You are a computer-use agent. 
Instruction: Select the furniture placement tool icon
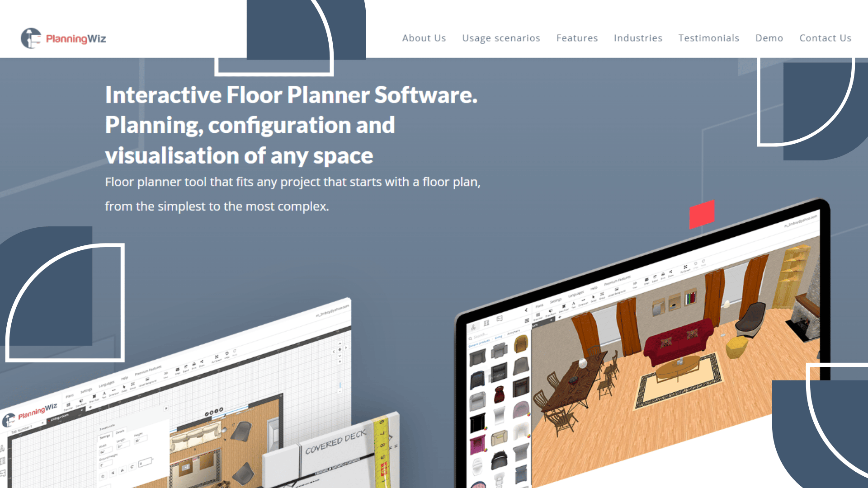(x=474, y=328)
